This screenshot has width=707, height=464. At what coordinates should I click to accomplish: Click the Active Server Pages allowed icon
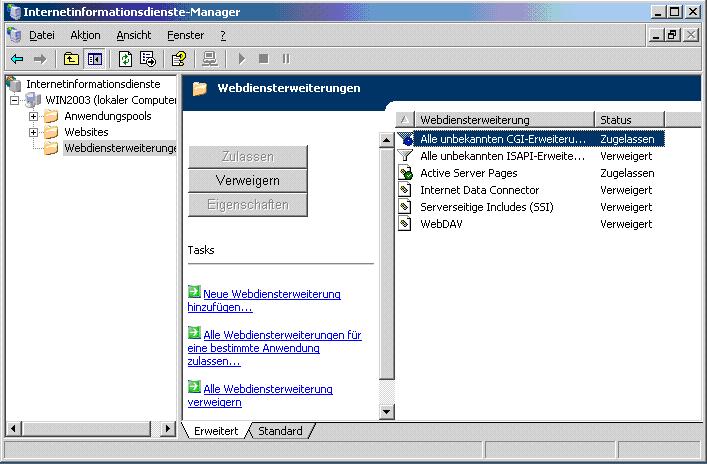pos(405,173)
